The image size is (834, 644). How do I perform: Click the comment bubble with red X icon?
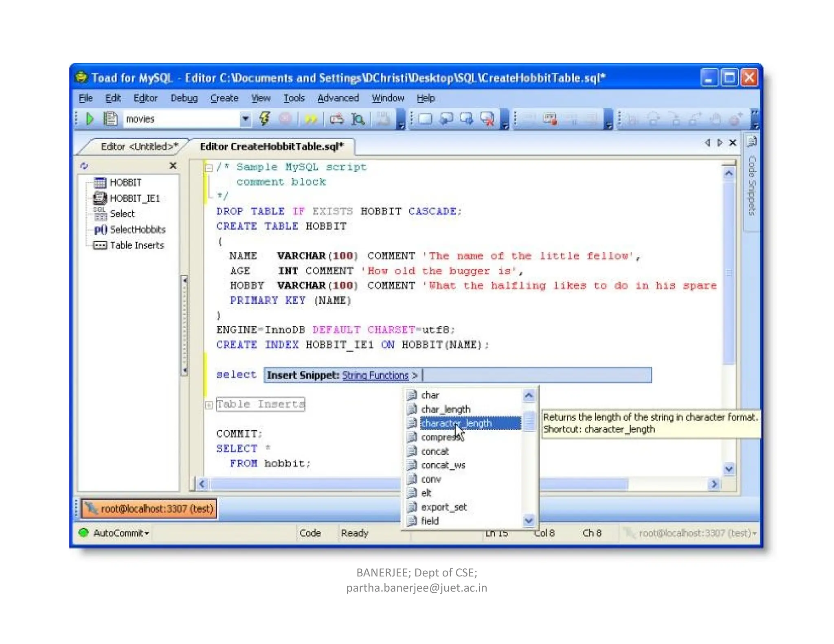pos(487,119)
